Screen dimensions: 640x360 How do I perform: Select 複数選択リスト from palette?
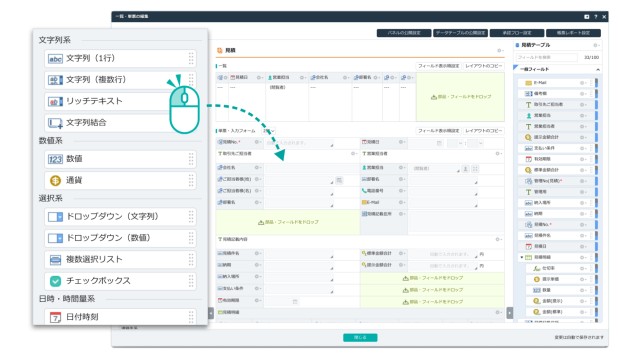point(120,260)
